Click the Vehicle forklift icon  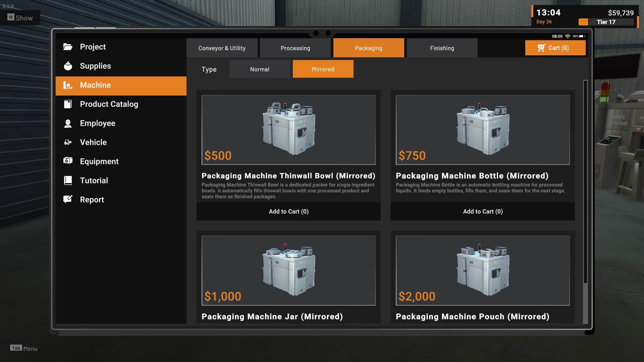pos(68,142)
